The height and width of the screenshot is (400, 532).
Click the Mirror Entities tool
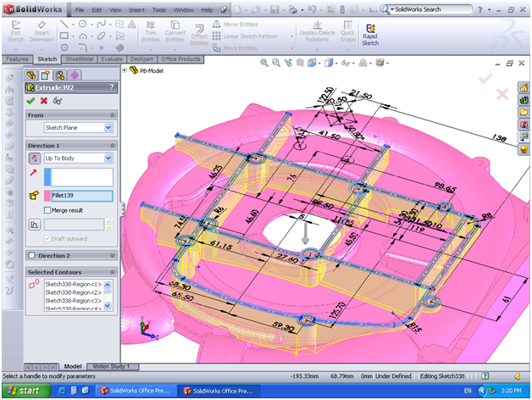236,24
